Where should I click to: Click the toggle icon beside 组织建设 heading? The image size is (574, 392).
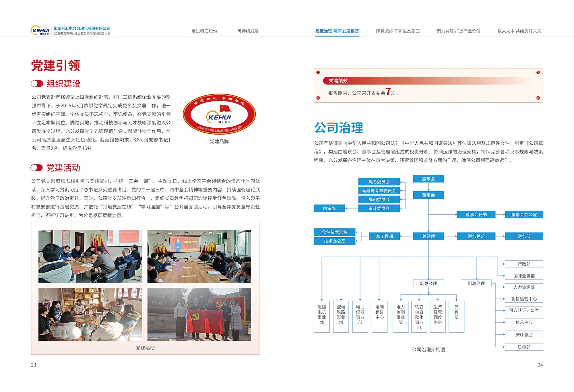pos(37,84)
